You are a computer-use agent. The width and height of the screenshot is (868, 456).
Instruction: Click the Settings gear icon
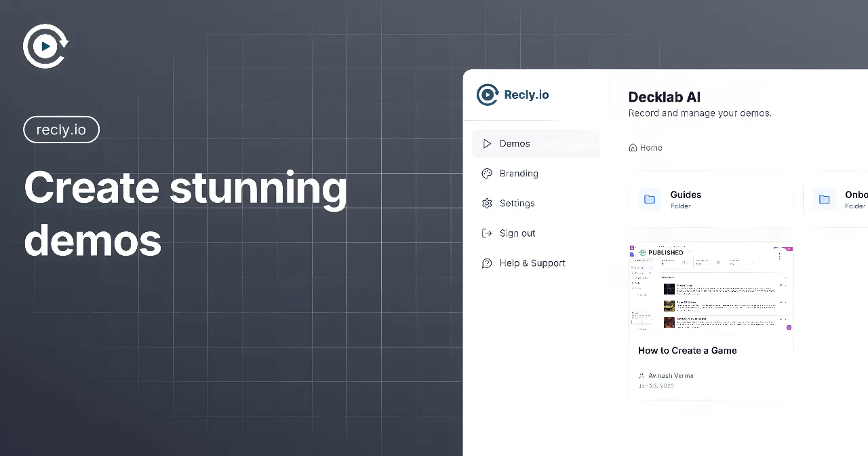click(x=487, y=204)
